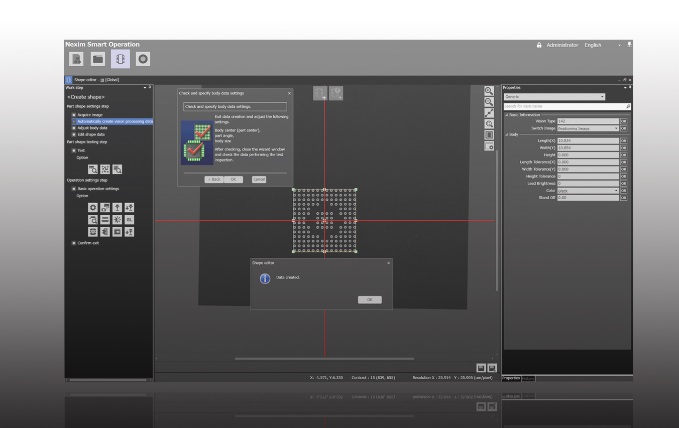
Task: Select the highlighted part shape toolbar icon
Action: (119, 60)
